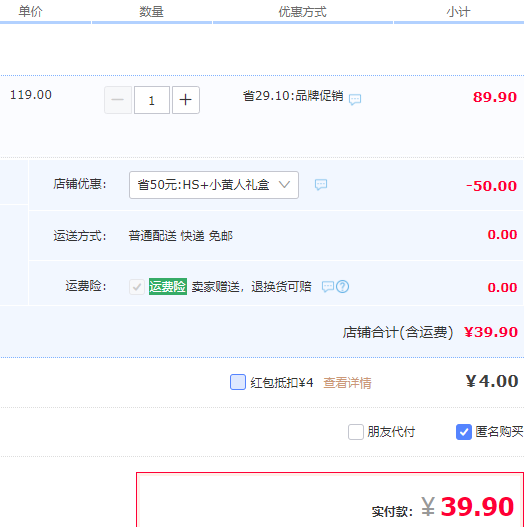
Task: Click the comment icon beside 品牌促销
Action: coord(355,99)
